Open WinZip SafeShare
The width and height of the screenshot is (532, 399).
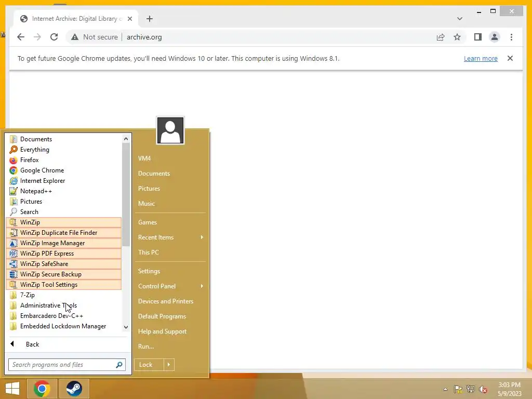(x=64, y=263)
